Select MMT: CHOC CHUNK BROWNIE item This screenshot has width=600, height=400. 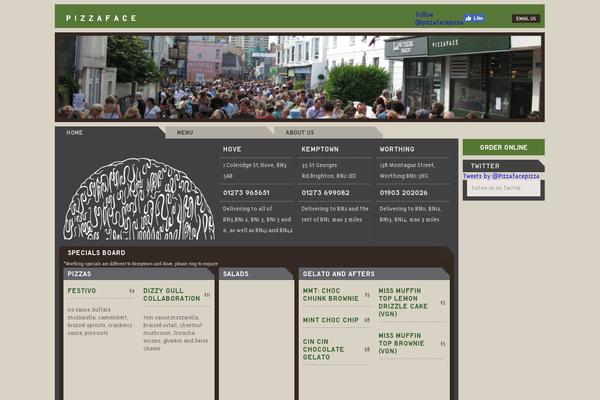(331, 295)
